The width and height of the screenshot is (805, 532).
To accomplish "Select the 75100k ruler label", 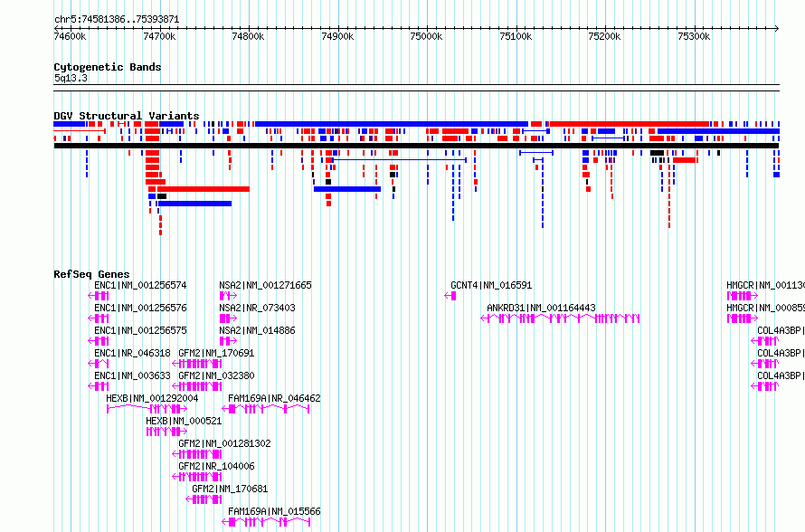I will [516, 36].
